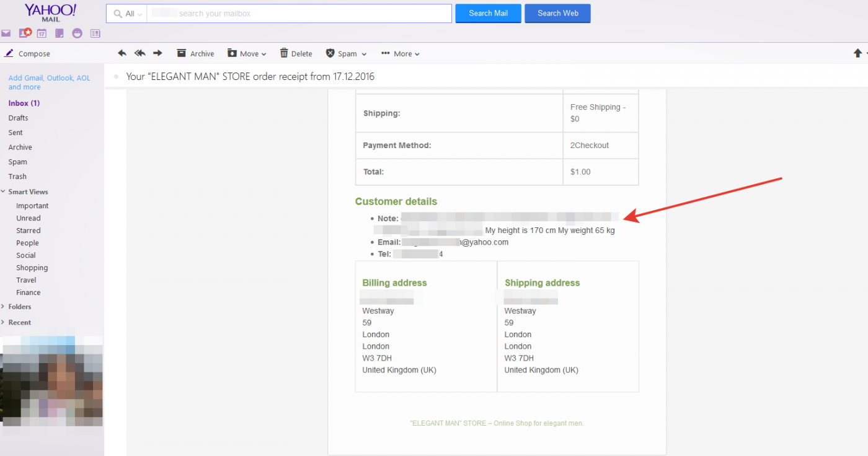Viewport: 868px width, 456px height.
Task: Select the Social smart view
Action: click(26, 255)
